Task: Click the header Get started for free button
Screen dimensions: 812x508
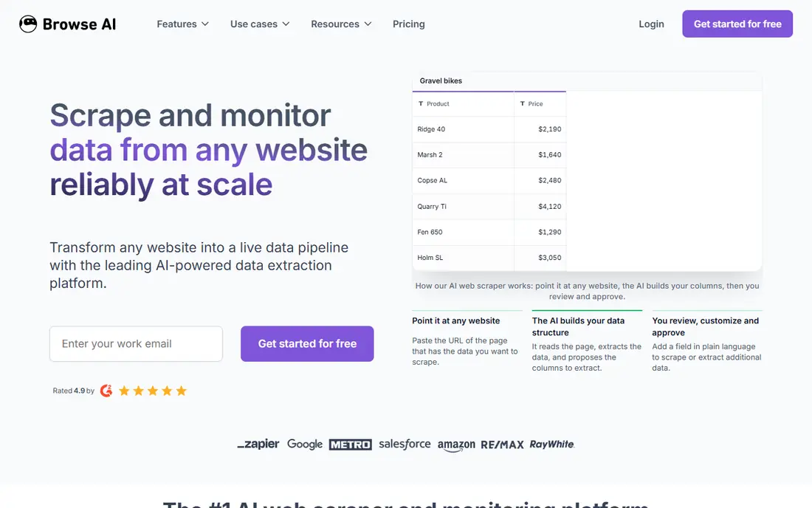Action: point(737,24)
